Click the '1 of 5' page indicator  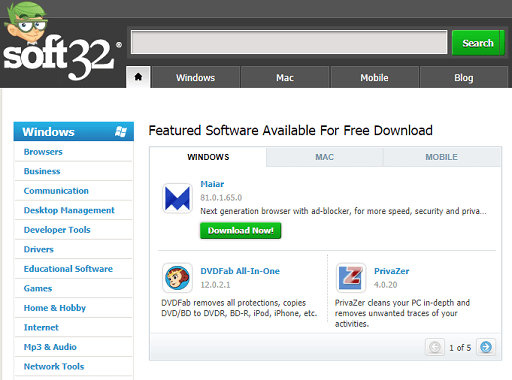[x=460, y=348]
